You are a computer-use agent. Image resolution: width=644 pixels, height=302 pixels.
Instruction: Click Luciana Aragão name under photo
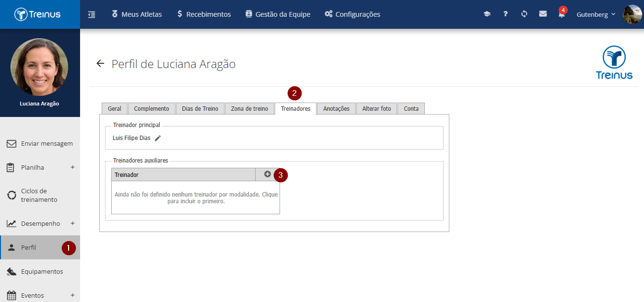click(x=39, y=104)
